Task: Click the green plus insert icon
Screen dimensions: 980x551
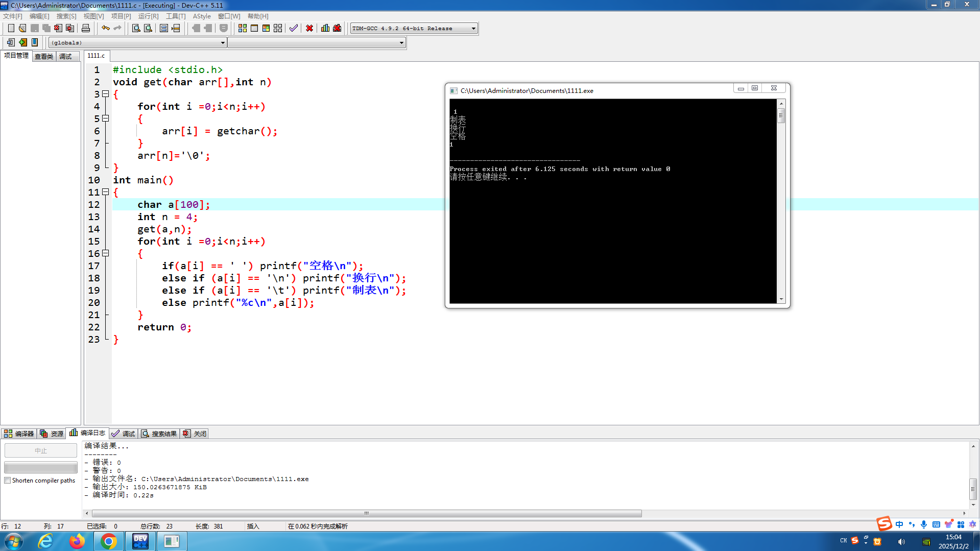Action: pyautogui.click(x=22, y=42)
